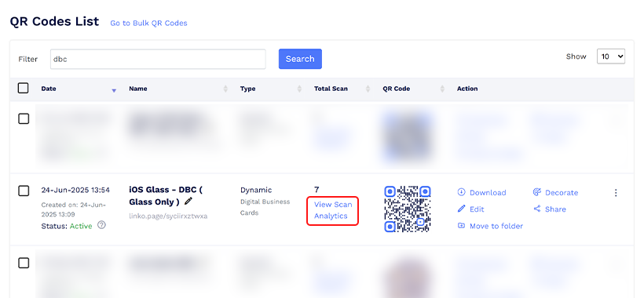Toggle the select-all checkbox in table header
This screenshot has height=298, width=644.
[x=24, y=88]
